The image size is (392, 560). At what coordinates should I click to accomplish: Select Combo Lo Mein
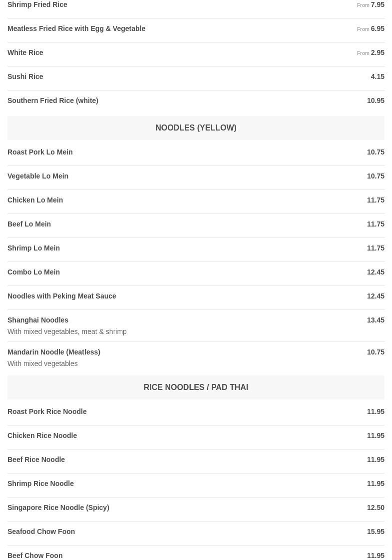tap(33, 272)
